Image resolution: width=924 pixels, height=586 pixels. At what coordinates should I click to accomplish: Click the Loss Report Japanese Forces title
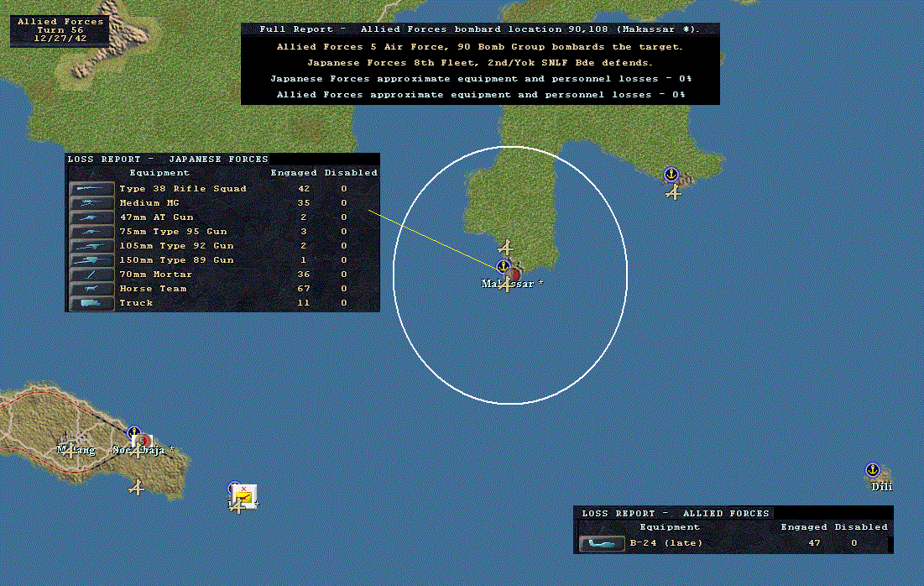tap(168, 160)
